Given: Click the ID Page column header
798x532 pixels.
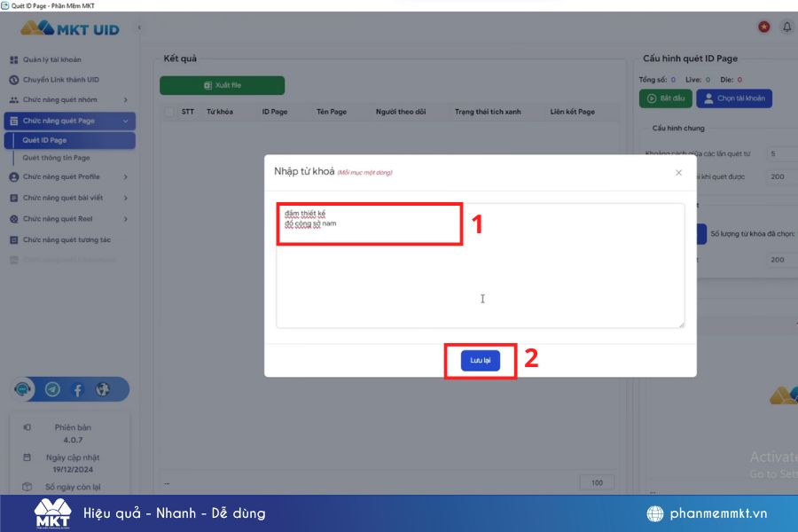Looking at the screenshot, I should pyautogui.click(x=275, y=112).
